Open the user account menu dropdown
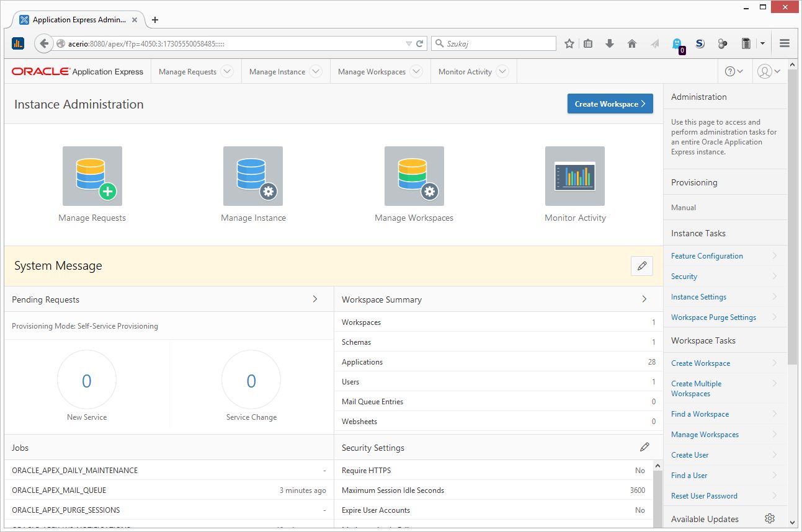 769,71
